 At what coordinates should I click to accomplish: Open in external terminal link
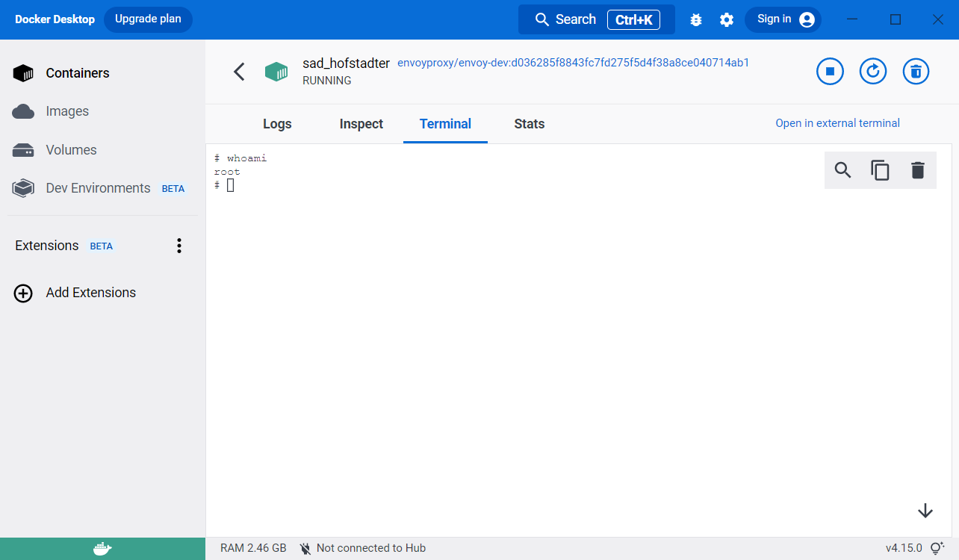click(837, 123)
